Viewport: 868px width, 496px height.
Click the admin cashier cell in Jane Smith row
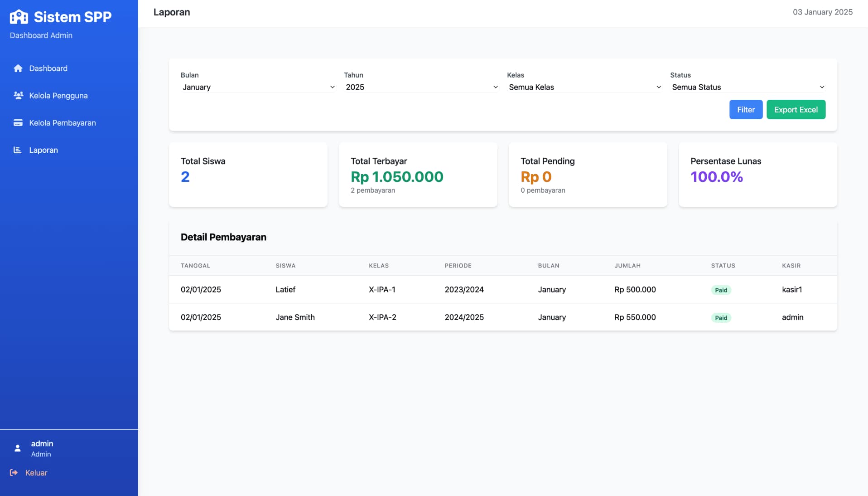click(792, 317)
